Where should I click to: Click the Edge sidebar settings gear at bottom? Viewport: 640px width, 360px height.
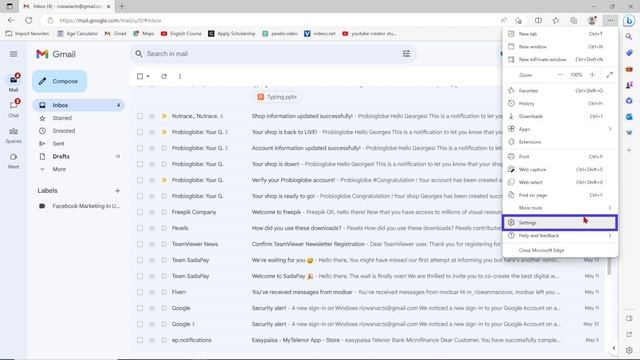pos(629,350)
